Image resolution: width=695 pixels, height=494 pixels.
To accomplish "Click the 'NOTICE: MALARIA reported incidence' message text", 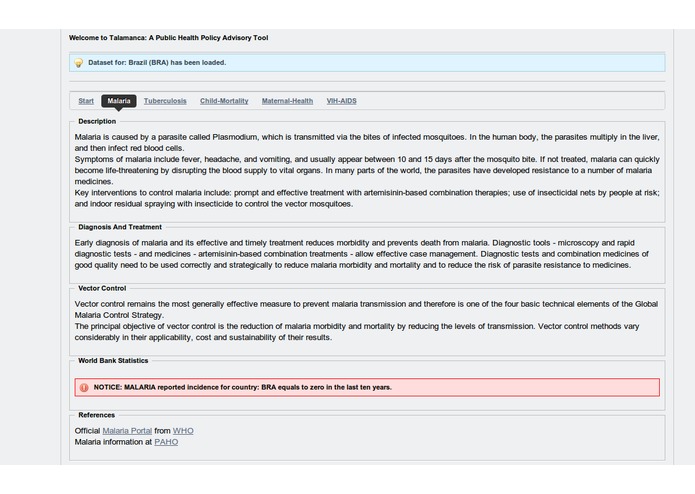I will pos(242,387).
